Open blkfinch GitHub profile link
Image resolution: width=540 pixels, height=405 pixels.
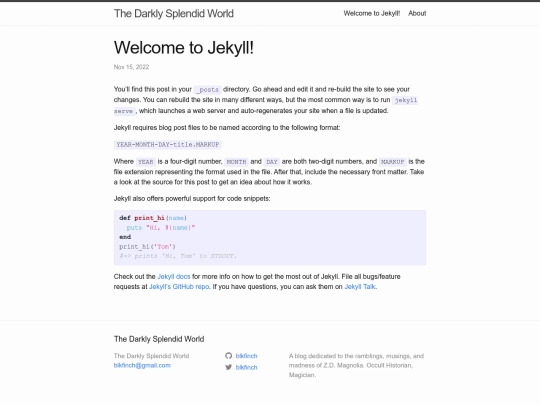coord(247,356)
